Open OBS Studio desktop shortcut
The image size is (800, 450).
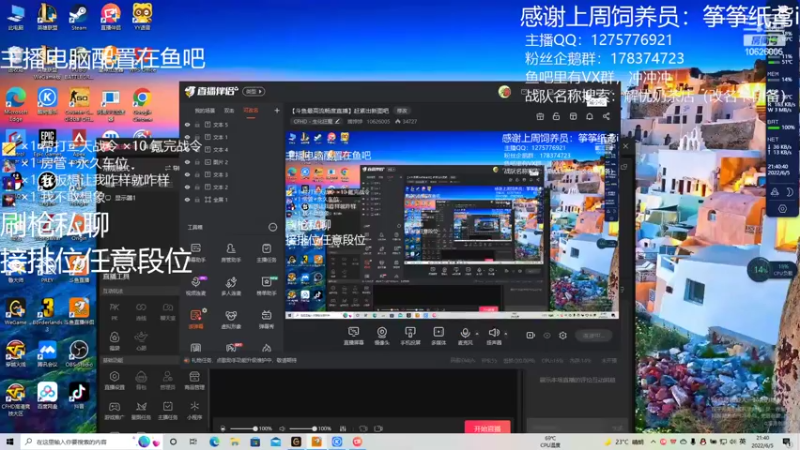point(79,354)
